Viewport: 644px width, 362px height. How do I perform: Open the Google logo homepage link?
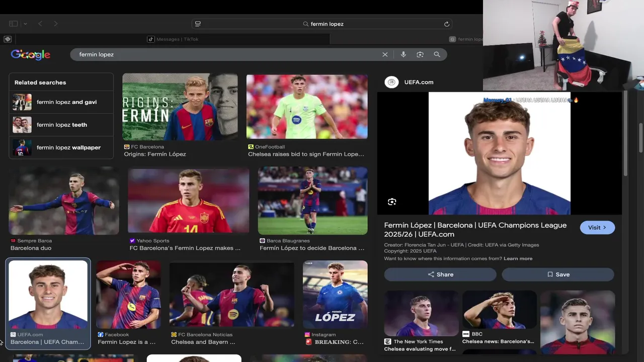[31, 55]
